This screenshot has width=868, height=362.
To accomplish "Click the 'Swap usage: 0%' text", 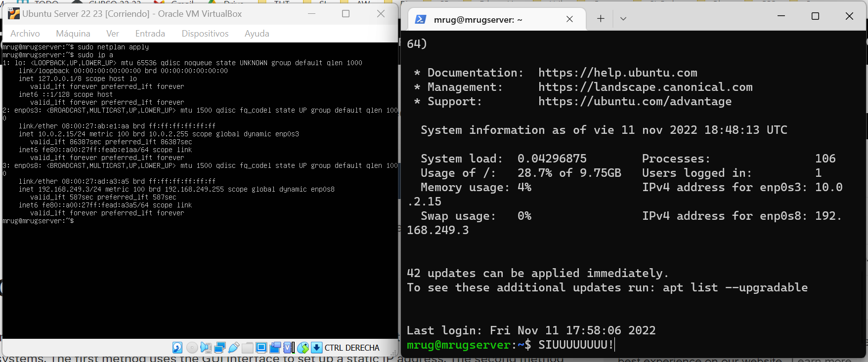I will tap(476, 216).
